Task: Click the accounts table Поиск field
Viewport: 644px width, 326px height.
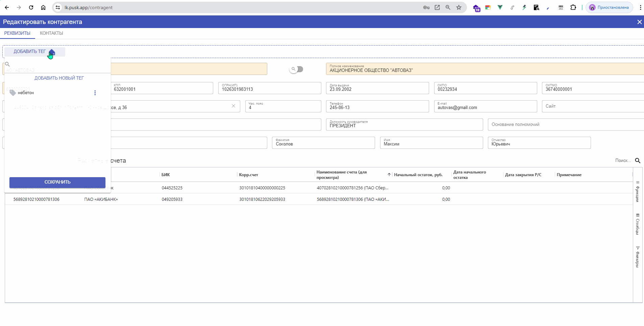Action: 623,161
